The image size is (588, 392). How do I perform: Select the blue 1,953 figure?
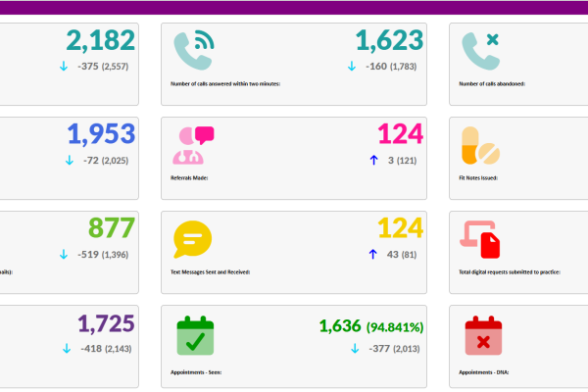tap(101, 134)
